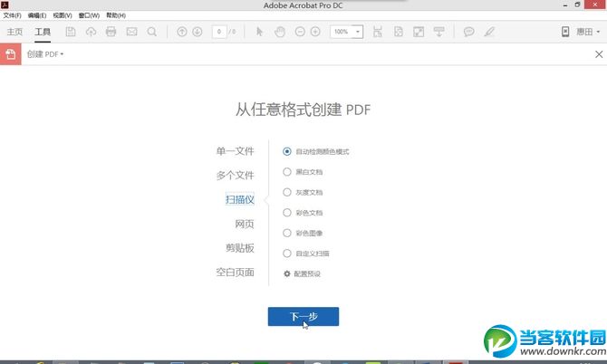Select the highlighter pen tool
This screenshot has width=607, height=364.
tap(489, 32)
